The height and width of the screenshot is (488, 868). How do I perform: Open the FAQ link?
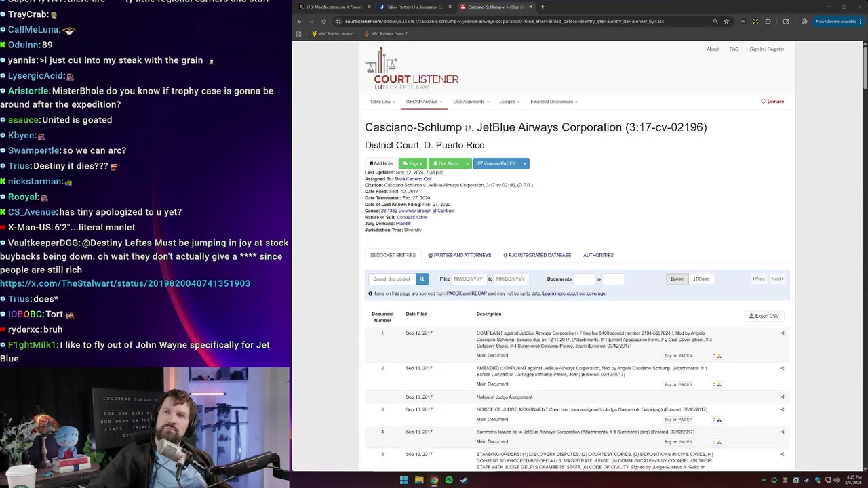click(x=734, y=49)
